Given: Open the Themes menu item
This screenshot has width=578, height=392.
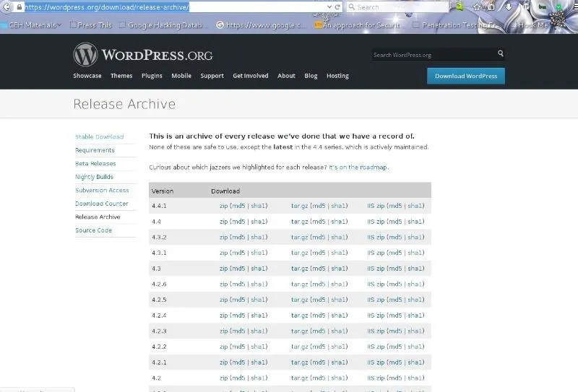Looking at the screenshot, I should [121, 76].
